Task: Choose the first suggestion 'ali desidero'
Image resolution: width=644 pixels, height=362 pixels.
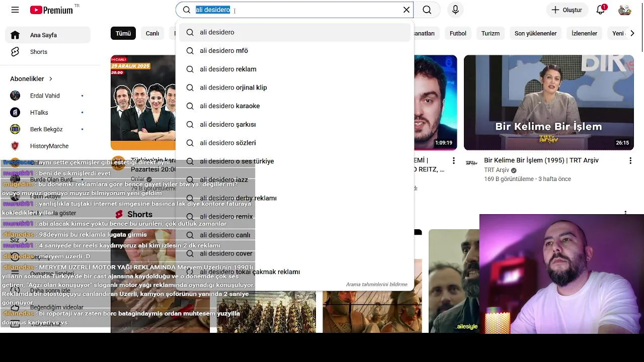Action: tap(295, 32)
